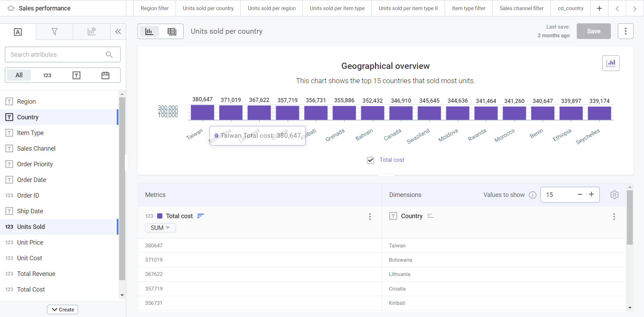
Task: Sort the Total cost metric
Action: pyautogui.click(x=200, y=216)
